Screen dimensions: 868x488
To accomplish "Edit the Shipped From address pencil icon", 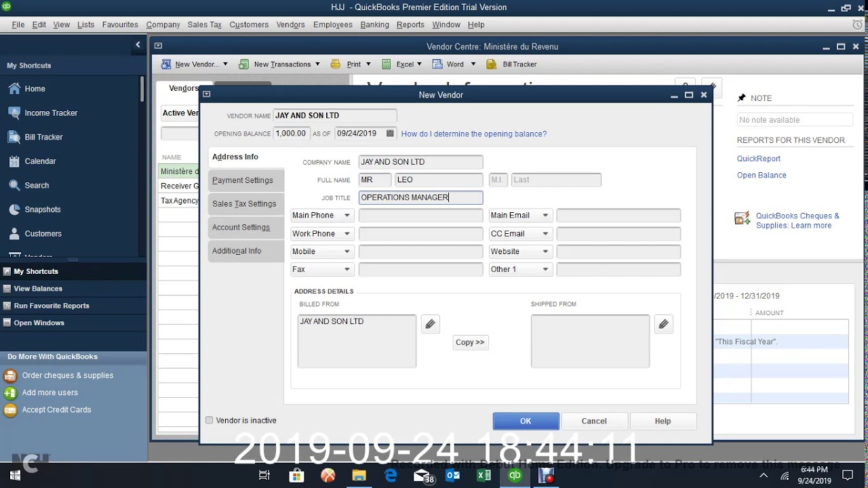I will (x=663, y=324).
